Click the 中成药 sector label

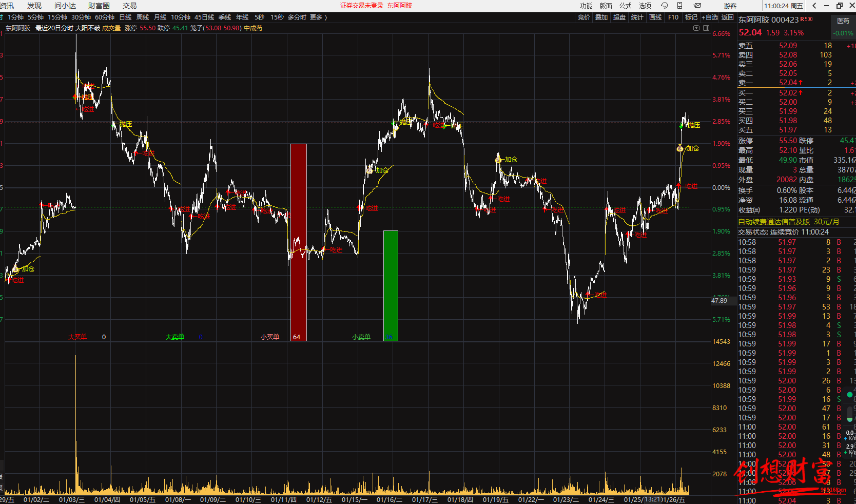tap(253, 28)
